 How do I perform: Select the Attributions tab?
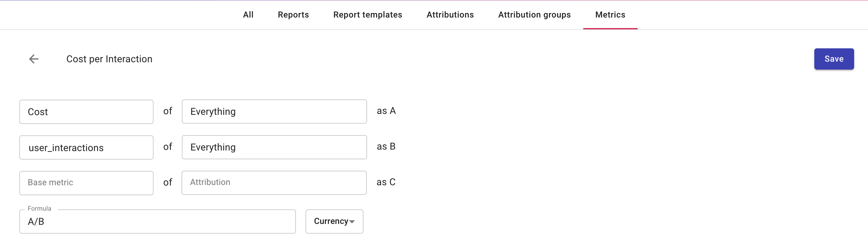(450, 15)
